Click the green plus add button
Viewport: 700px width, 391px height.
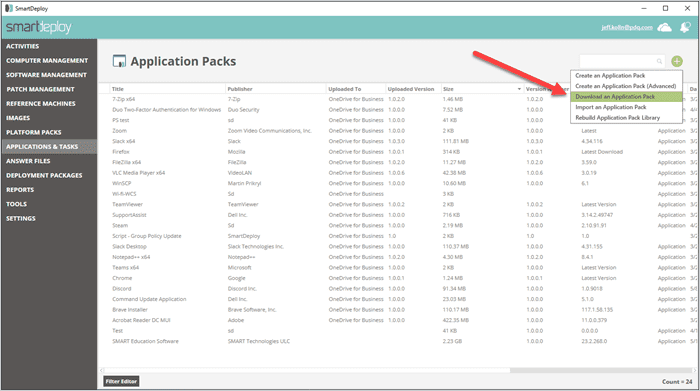click(677, 61)
